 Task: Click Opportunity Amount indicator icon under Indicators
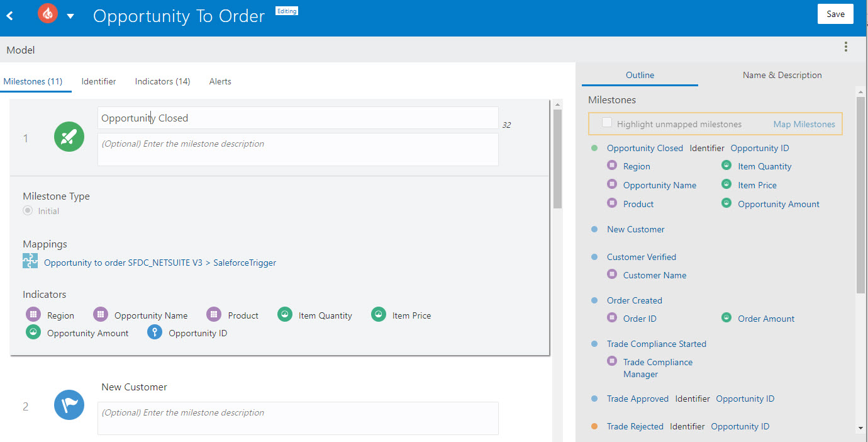pyautogui.click(x=33, y=332)
